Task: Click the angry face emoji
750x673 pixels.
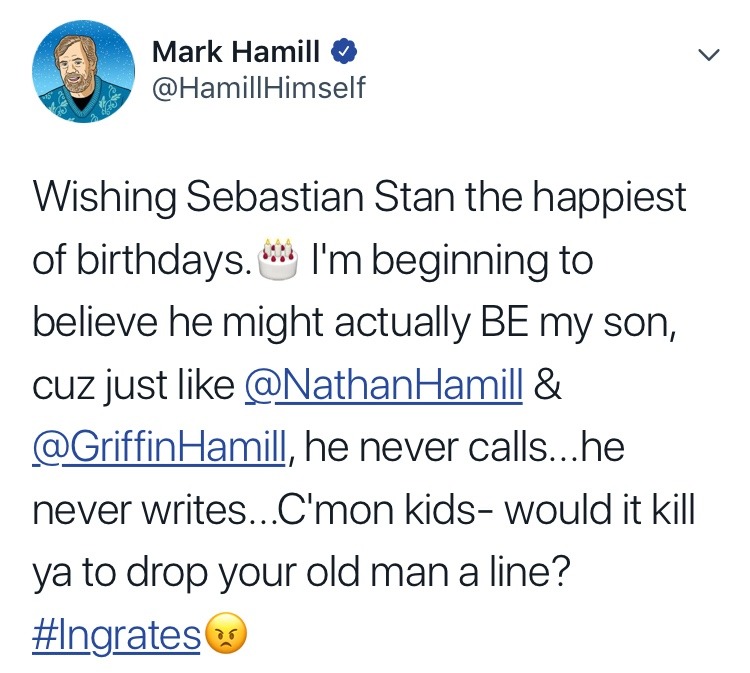Action: point(226,634)
